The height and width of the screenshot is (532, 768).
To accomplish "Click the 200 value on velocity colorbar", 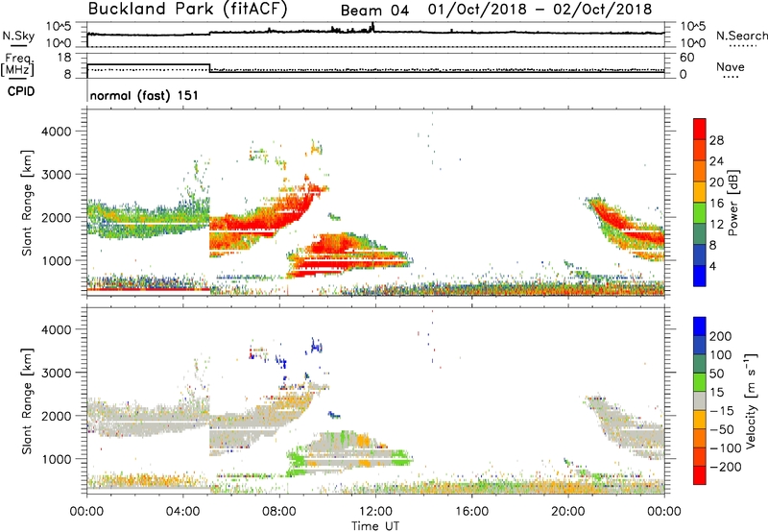I will coord(721,336).
